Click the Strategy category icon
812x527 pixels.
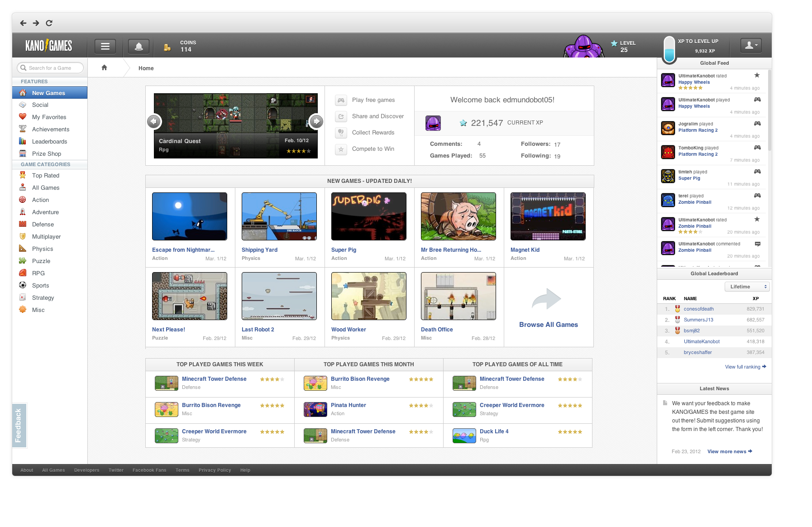(23, 297)
